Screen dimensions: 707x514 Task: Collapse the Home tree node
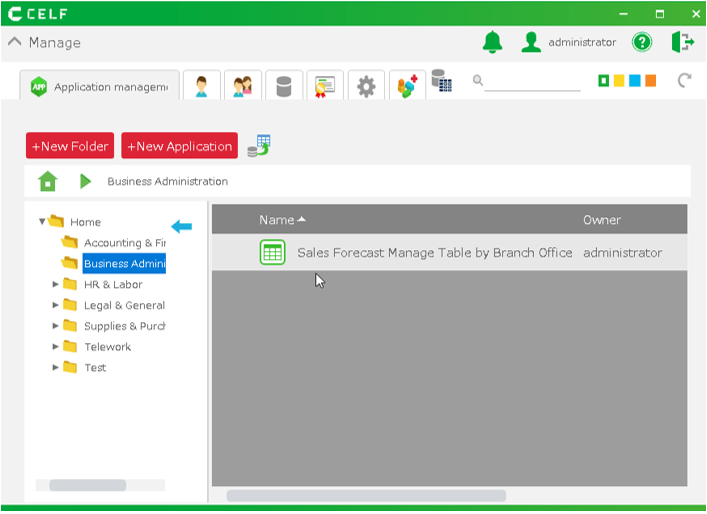42,222
